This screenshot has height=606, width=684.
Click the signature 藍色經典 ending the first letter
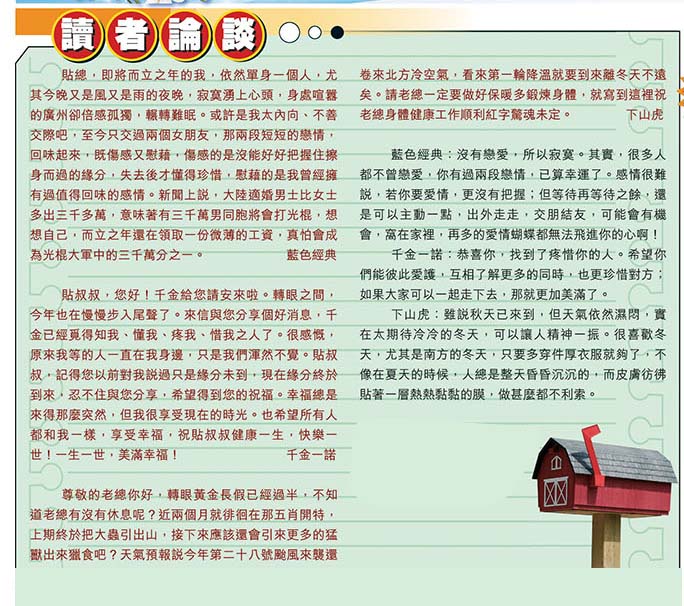311,255
